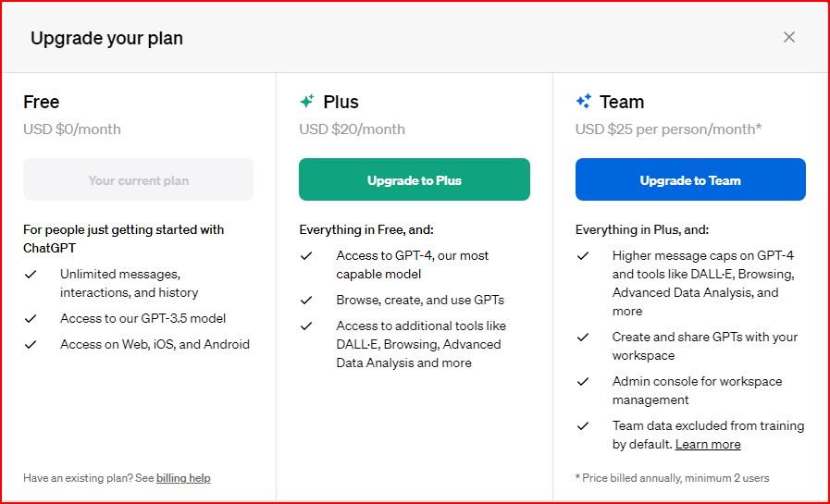Close the Upgrade your plan dialog
830x504 pixels.
(x=788, y=37)
